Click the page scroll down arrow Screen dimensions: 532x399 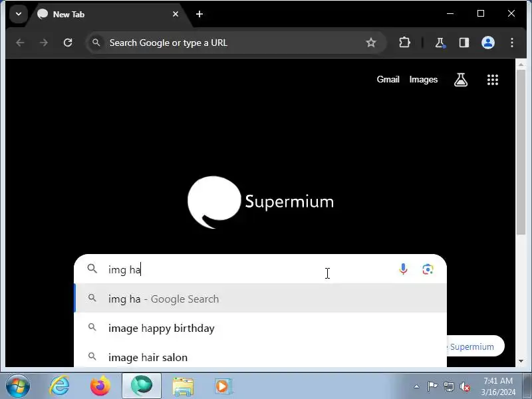click(x=521, y=362)
